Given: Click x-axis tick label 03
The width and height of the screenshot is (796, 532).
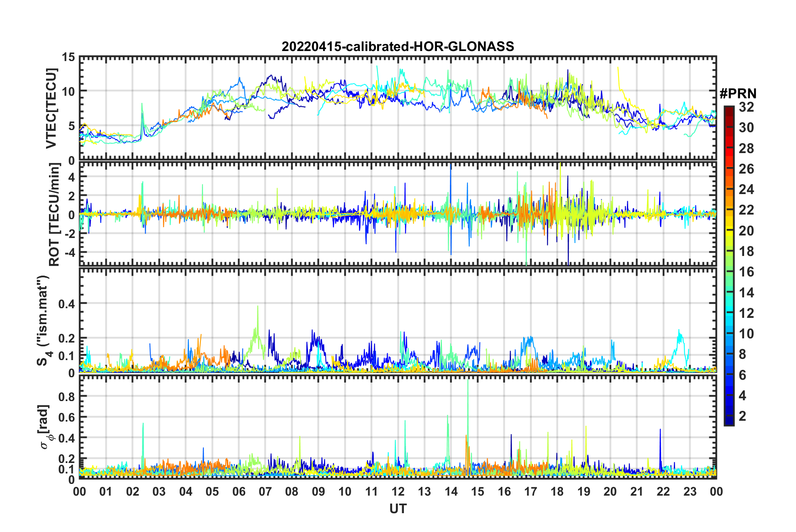Looking at the screenshot, I should (159, 491).
